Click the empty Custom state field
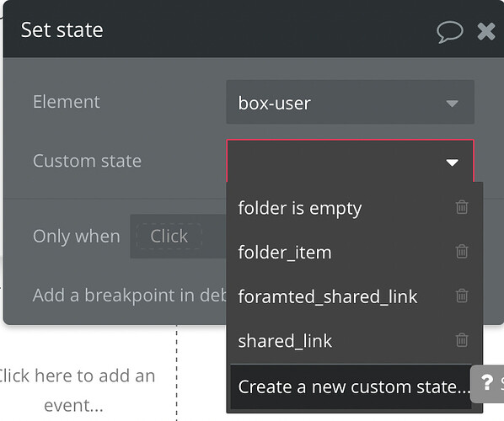This screenshot has height=421, width=504. pos(351,161)
